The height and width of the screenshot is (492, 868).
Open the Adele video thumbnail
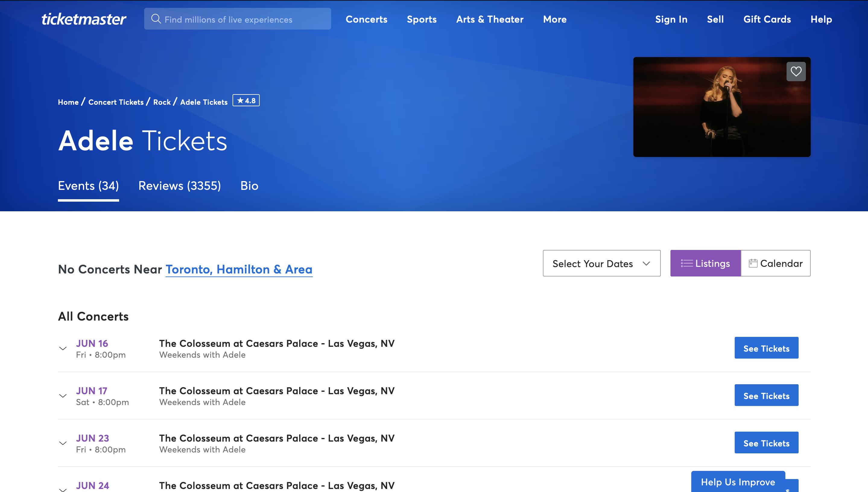click(722, 107)
